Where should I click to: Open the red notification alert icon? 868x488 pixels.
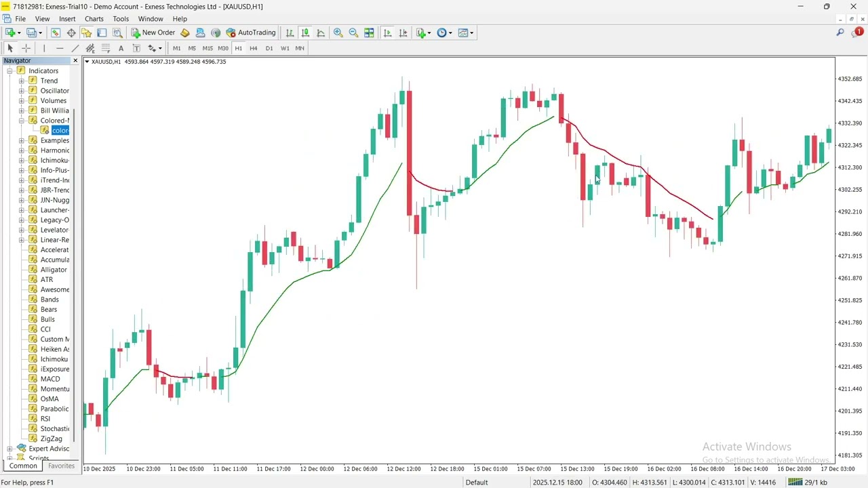point(858,32)
